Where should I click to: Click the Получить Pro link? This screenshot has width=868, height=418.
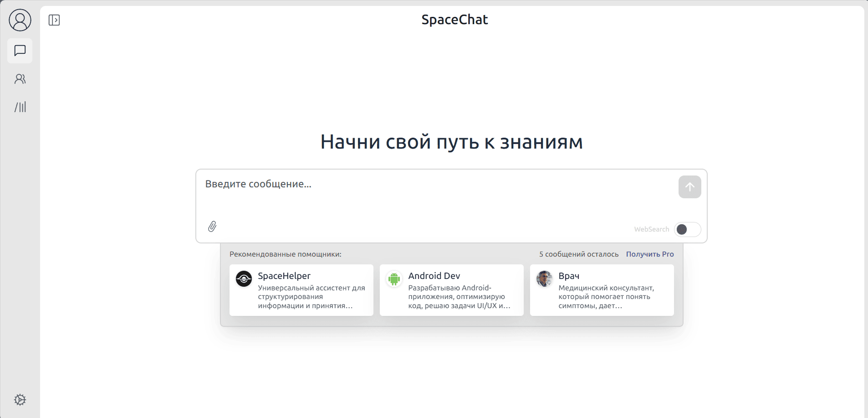(649, 254)
